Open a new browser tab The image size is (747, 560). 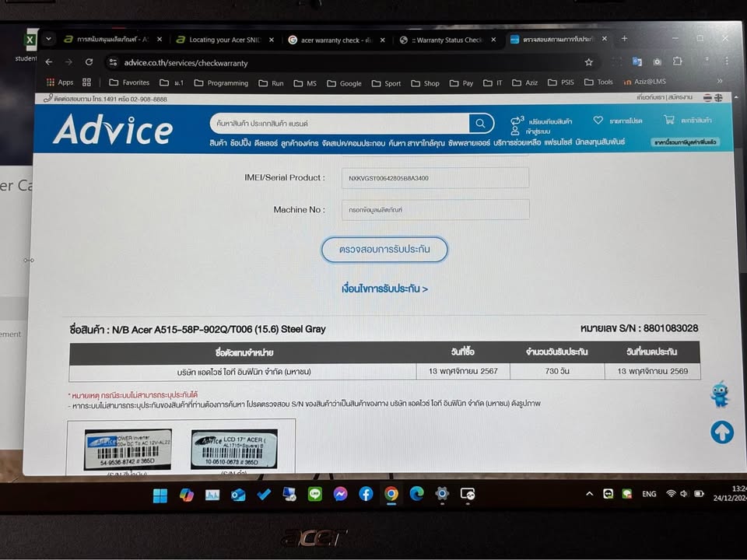coord(624,39)
